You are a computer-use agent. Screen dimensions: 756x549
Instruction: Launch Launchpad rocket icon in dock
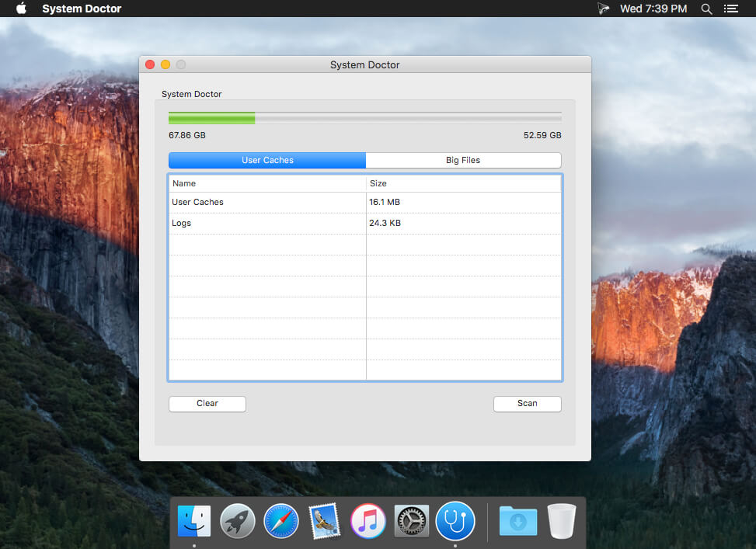tap(237, 521)
